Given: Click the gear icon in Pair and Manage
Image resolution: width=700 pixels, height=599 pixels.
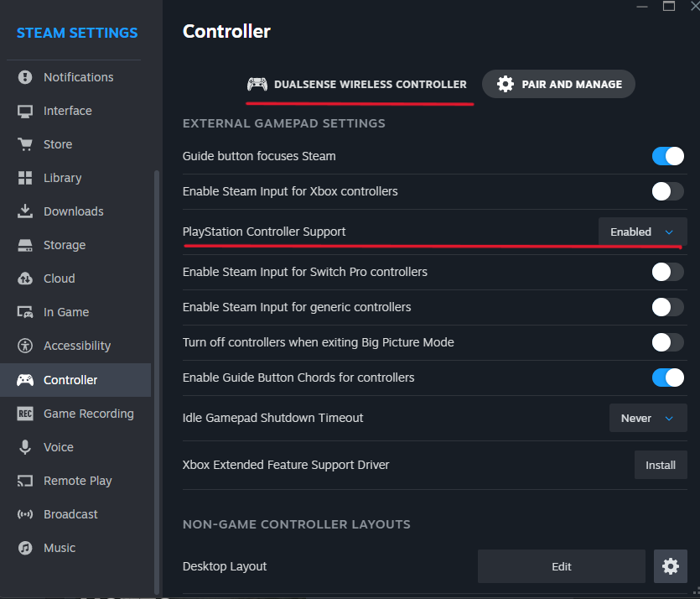Looking at the screenshot, I should click(506, 84).
